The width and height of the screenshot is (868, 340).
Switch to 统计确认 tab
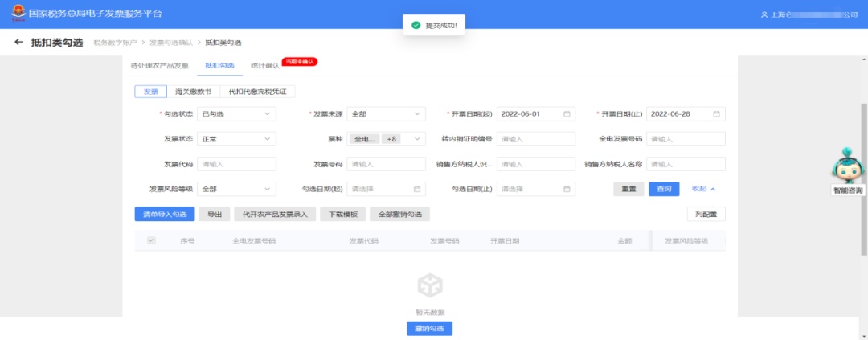[265, 65]
